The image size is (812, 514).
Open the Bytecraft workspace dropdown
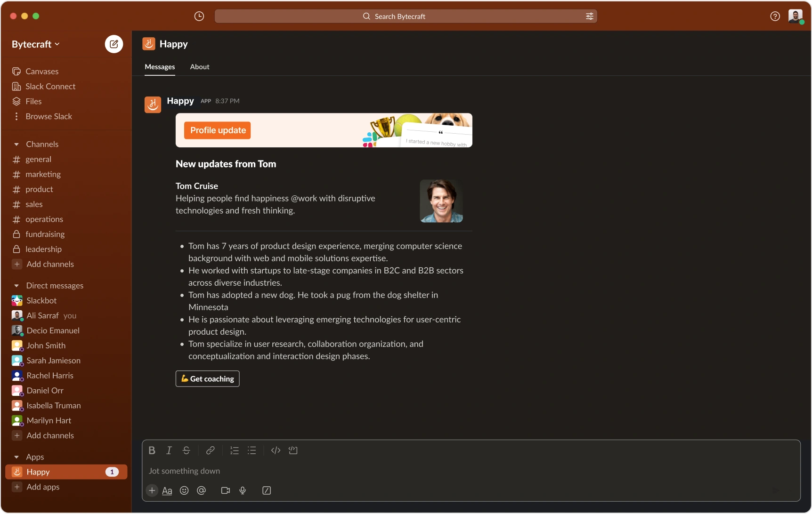(36, 44)
